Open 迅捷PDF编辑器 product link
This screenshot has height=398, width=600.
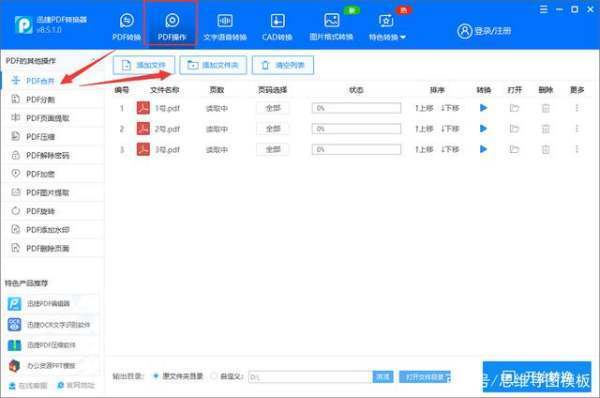click(53, 304)
